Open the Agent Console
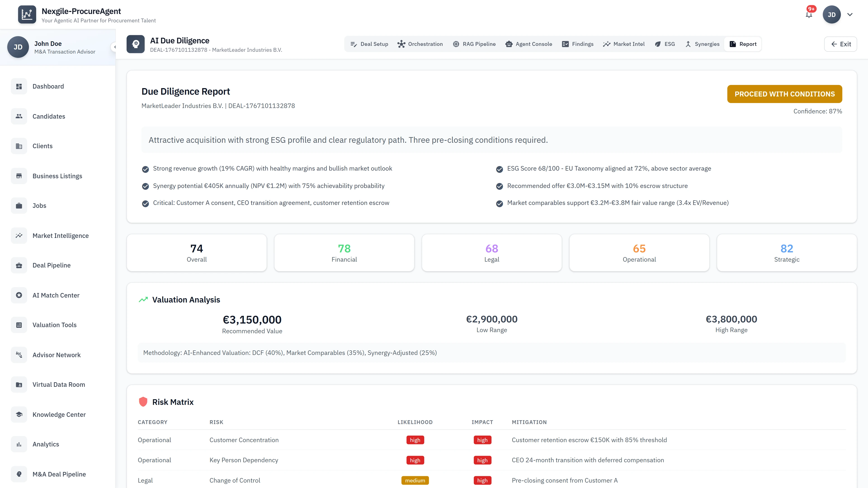The image size is (868, 488). [x=528, y=44]
